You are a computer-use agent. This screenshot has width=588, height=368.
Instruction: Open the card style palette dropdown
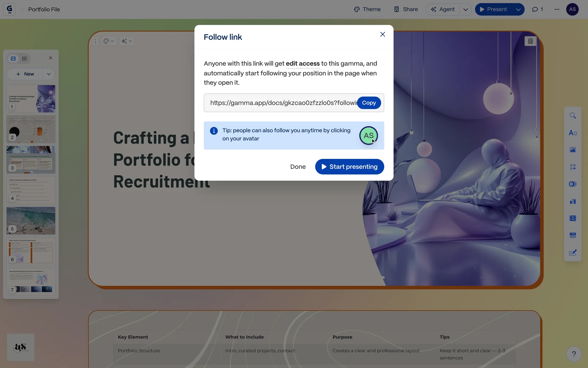pos(108,41)
